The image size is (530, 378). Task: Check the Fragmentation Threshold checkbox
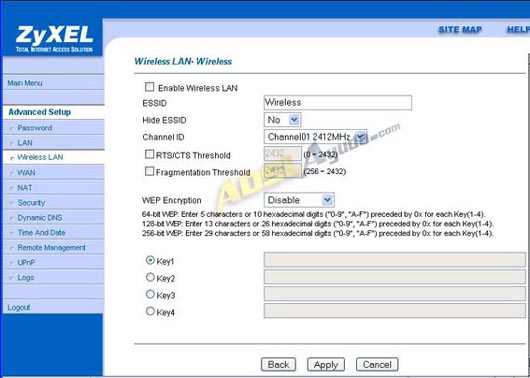(x=149, y=171)
